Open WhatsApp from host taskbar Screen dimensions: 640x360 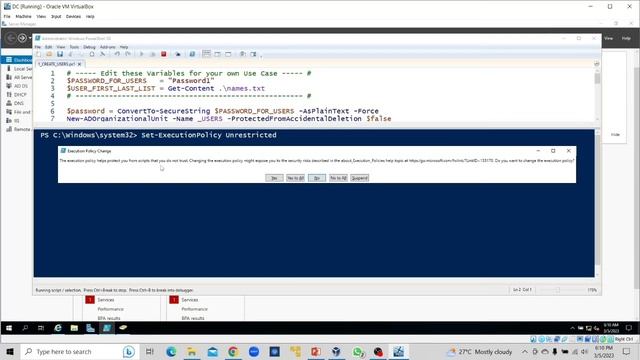[x=358, y=351]
